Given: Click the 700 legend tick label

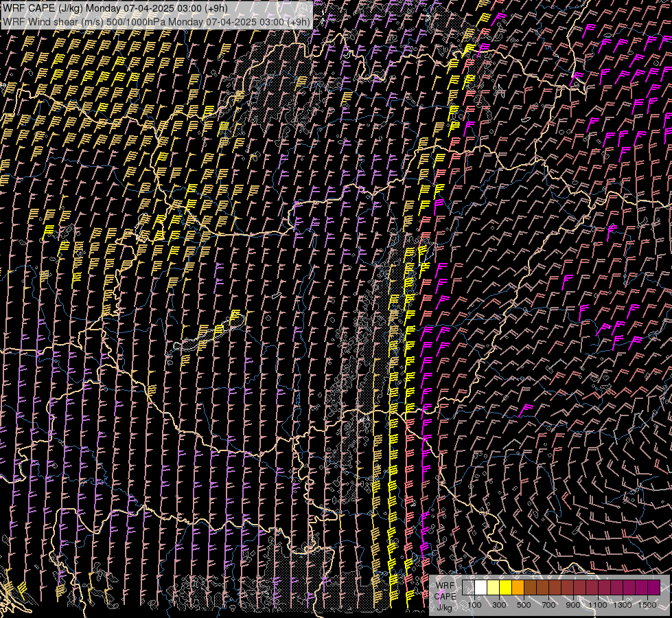Looking at the screenshot, I should (548, 605).
